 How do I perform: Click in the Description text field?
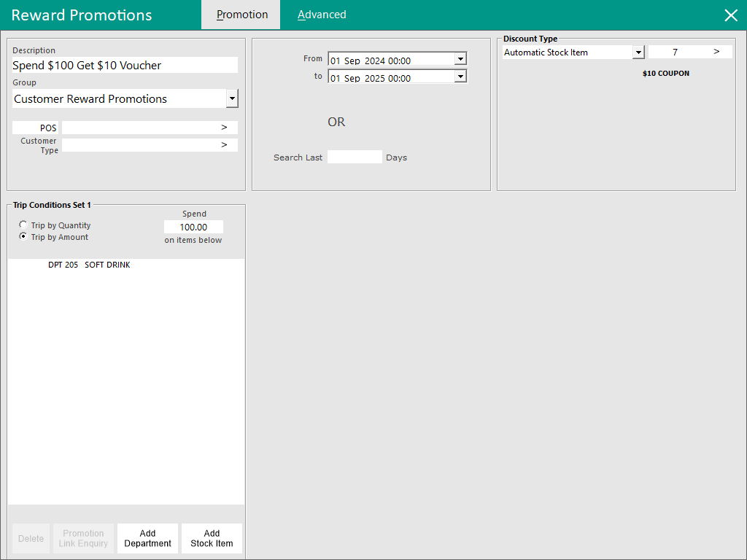(x=125, y=66)
